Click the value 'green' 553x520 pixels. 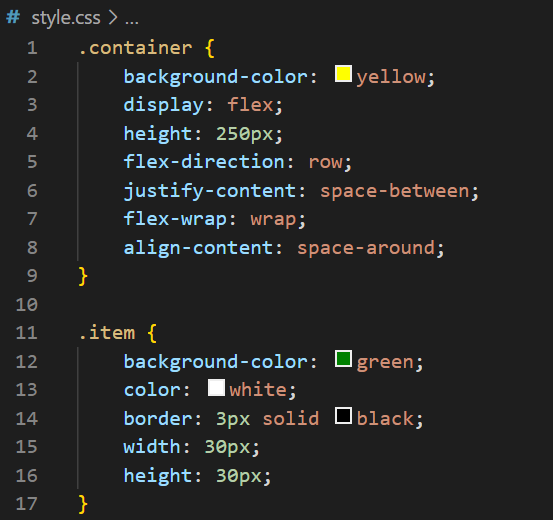(x=385, y=362)
